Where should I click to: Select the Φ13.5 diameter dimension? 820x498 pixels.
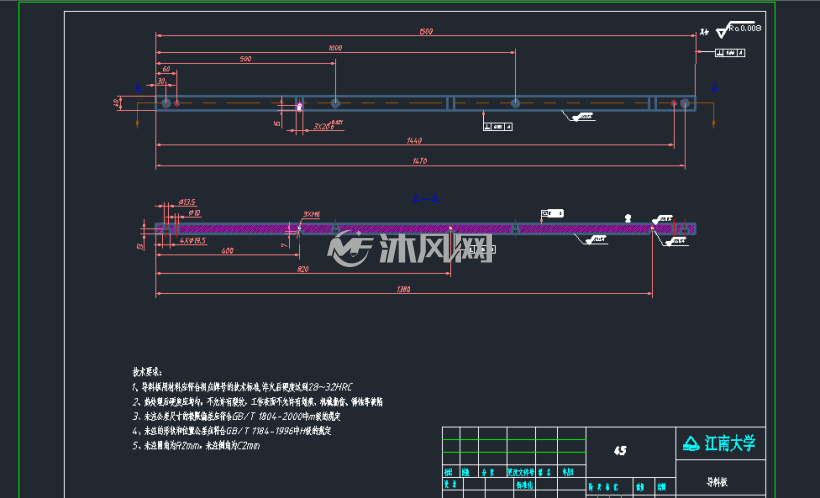[187, 202]
